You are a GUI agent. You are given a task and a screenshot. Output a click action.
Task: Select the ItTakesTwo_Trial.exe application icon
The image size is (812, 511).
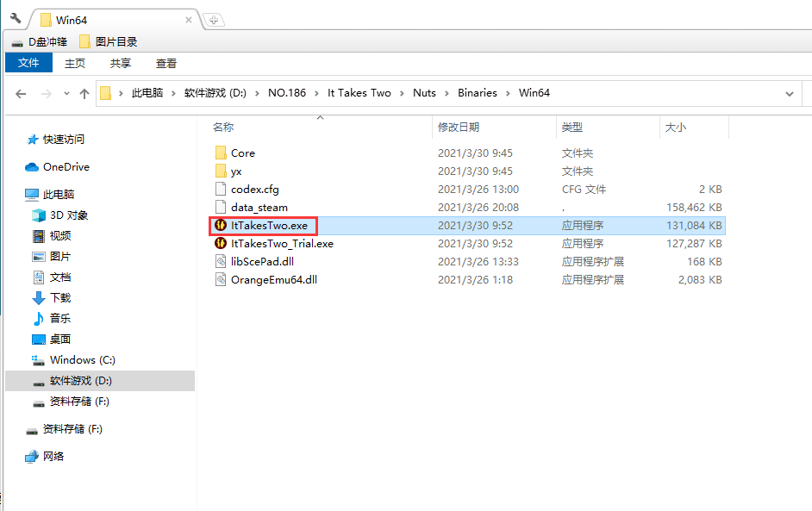(x=221, y=243)
